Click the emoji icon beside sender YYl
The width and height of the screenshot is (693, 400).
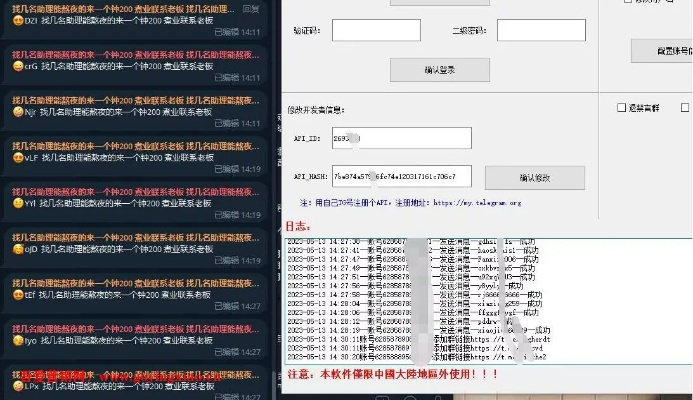point(18,203)
